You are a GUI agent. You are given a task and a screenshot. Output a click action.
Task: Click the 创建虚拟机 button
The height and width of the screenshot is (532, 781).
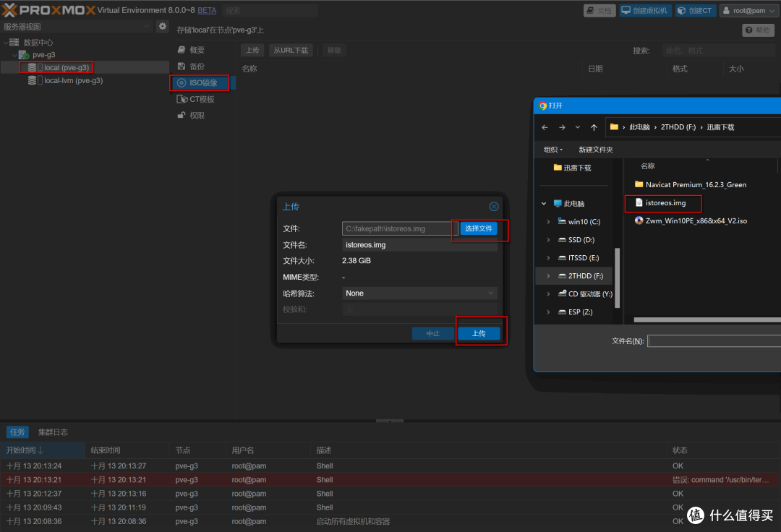[x=645, y=10]
